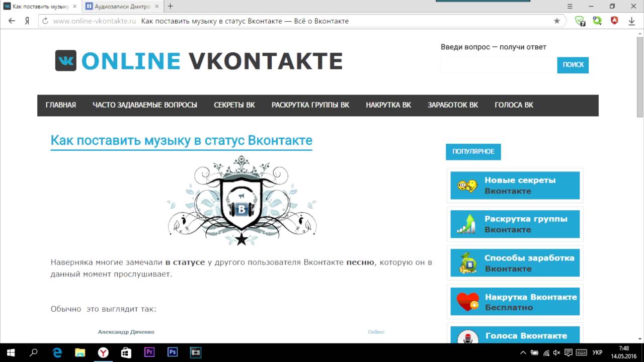Open touch keyboard tray icon
The width and height of the screenshot is (644, 362).
pyautogui.click(x=582, y=352)
